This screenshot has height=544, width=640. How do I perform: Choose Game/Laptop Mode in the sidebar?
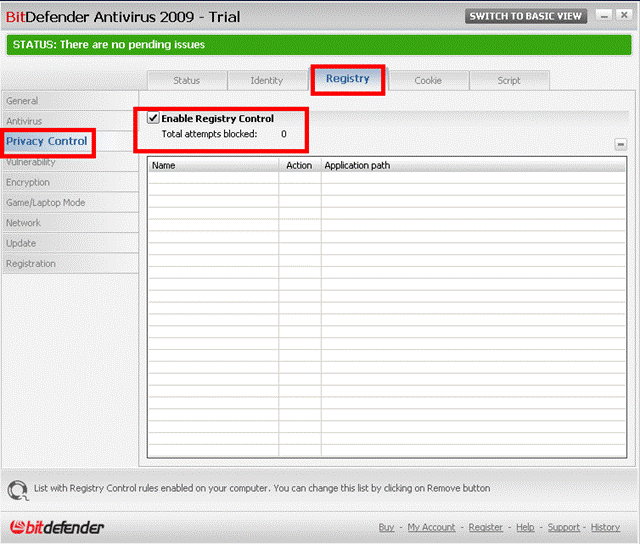click(46, 203)
